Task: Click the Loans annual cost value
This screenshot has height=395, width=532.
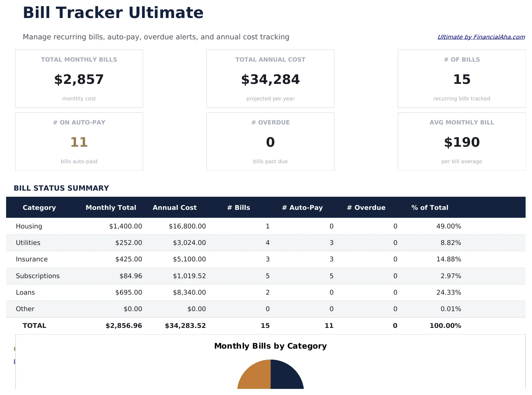Action: pyautogui.click(x=190, y=292)
